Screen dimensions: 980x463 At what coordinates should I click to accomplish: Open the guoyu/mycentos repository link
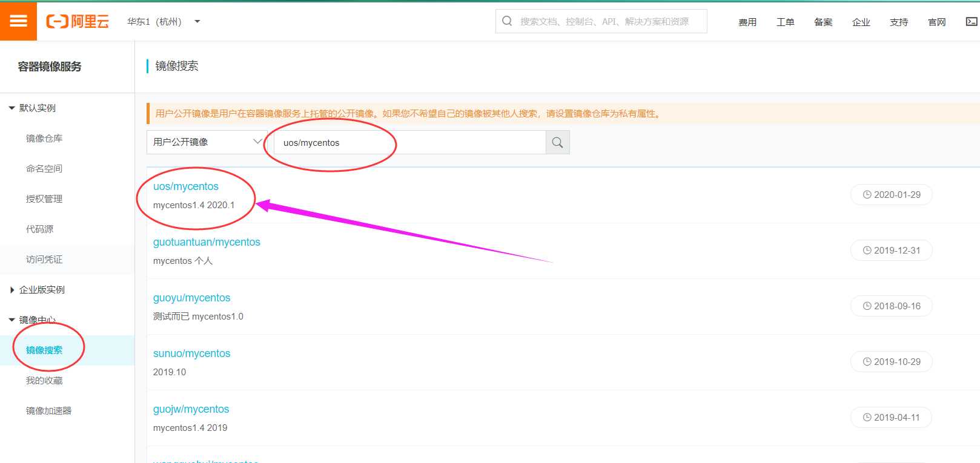pos(191,298)
